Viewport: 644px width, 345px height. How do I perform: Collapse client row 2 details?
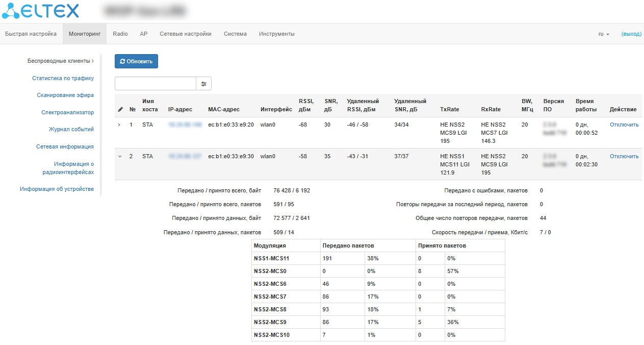click(x=120, y=157)
